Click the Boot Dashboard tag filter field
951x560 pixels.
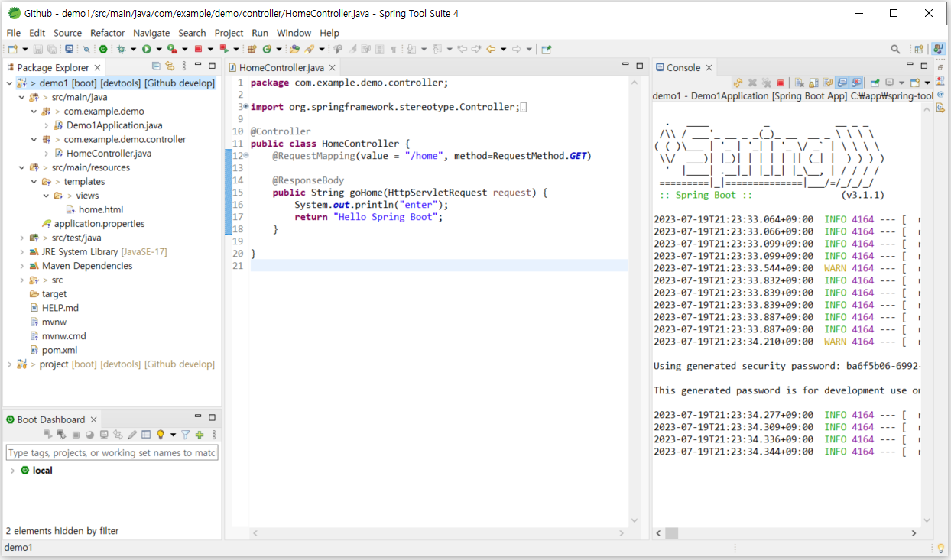112,453
